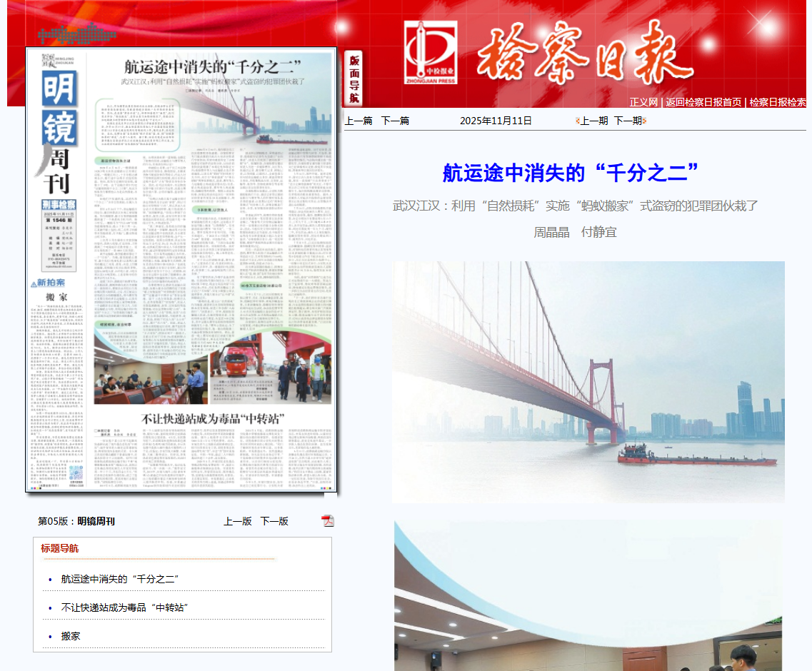The image size is (812, 671).
Task: Open the previous issue 上一期
Action: tap(593, 121)
